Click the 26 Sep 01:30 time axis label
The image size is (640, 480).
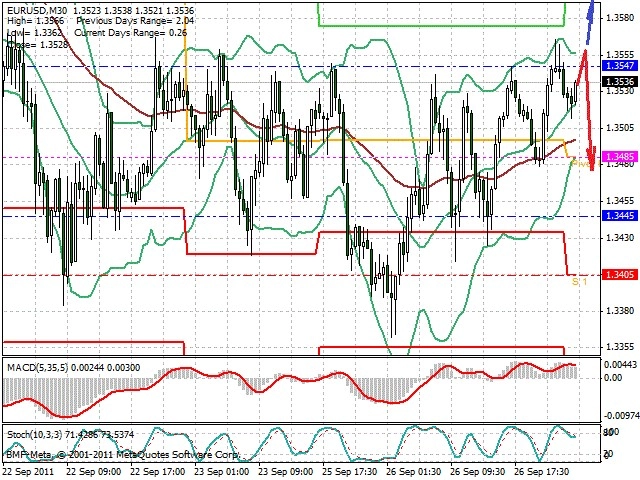coord(413,471)
